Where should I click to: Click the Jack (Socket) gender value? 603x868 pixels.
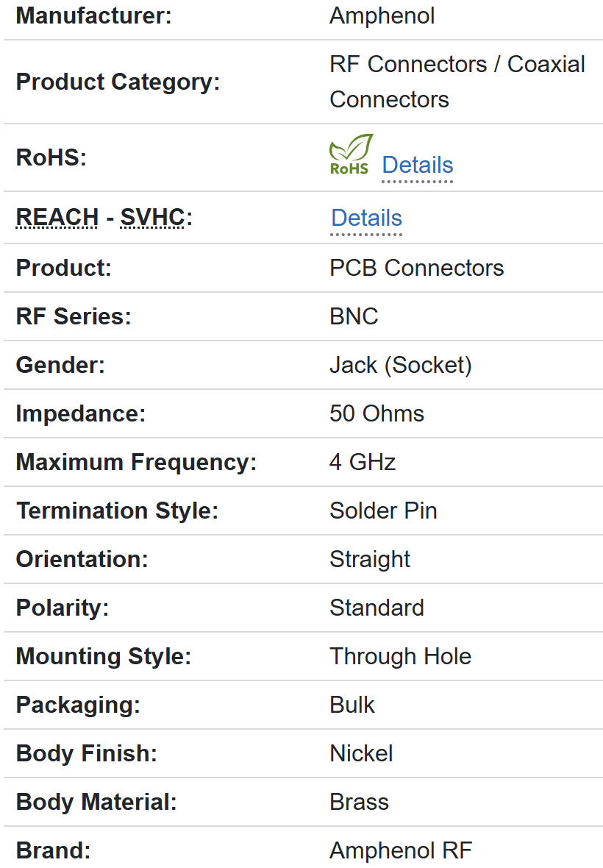400,365
